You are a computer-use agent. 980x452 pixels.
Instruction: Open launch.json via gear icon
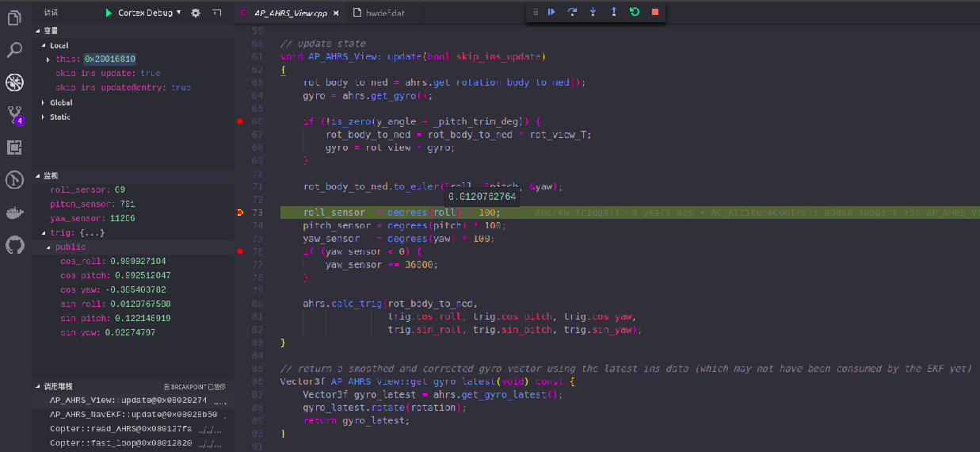[x=196, y=13]
